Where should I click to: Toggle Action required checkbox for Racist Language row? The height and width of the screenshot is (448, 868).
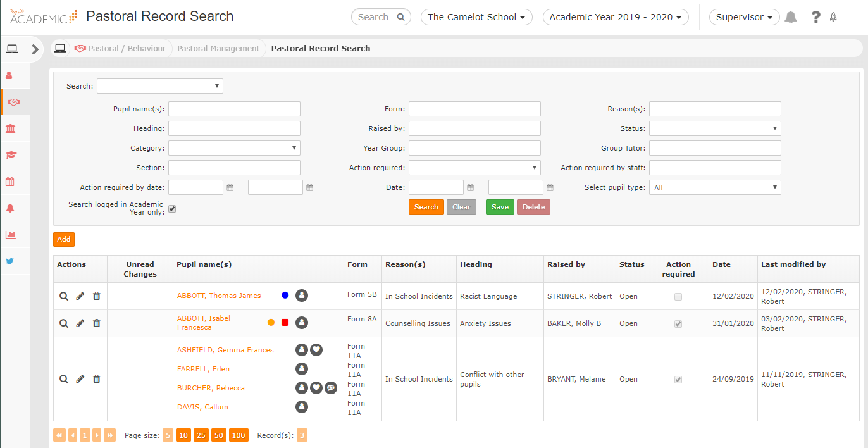pyautogui.click(x=678, y=297)
